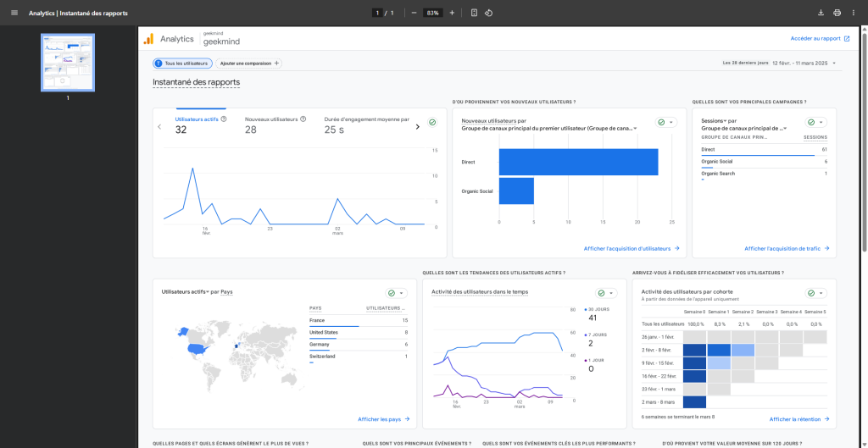Viewport: 868px width, 448px height.
Task: Click the fit to page icon
Action: pos(474,13)
